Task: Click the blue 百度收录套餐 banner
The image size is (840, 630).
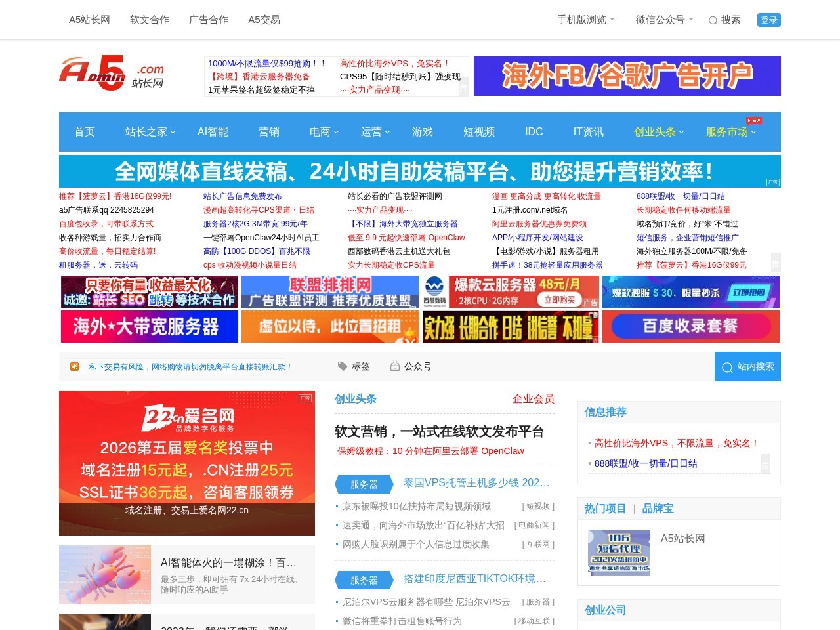Action: pyautogui.click(x=690, y=326)
